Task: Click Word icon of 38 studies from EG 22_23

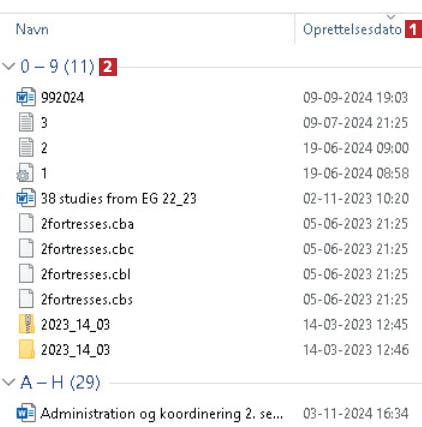Action: pos(26,198)
